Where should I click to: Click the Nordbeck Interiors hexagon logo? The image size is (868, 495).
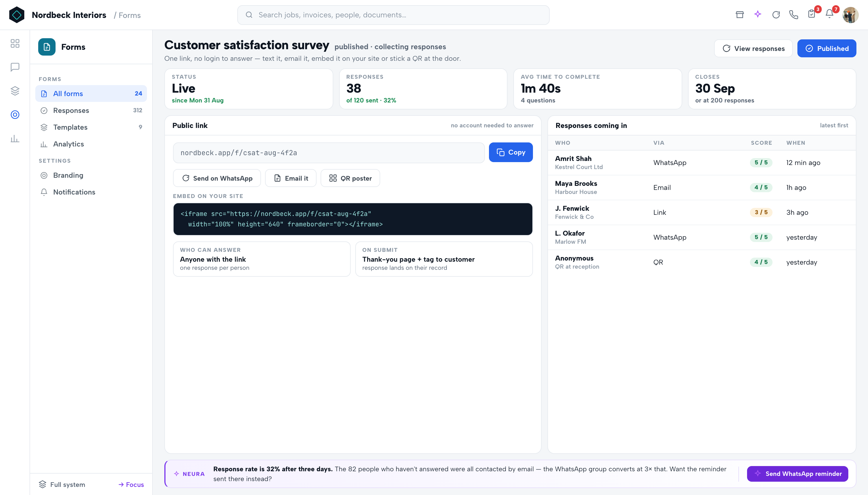coord(17,15)
